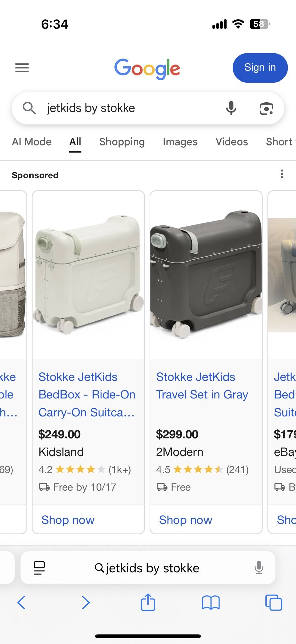Open Google Lens camera search

[x=267, y=108]
